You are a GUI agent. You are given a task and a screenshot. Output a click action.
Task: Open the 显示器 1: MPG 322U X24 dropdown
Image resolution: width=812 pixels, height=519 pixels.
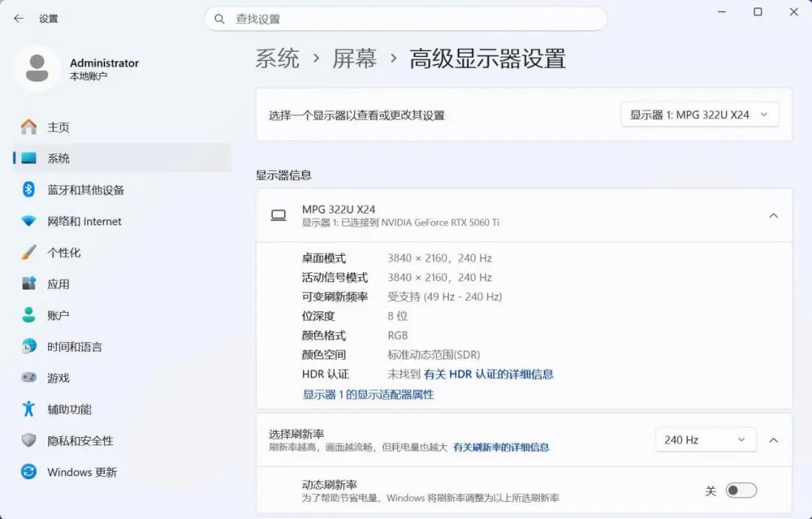(700, 115)
